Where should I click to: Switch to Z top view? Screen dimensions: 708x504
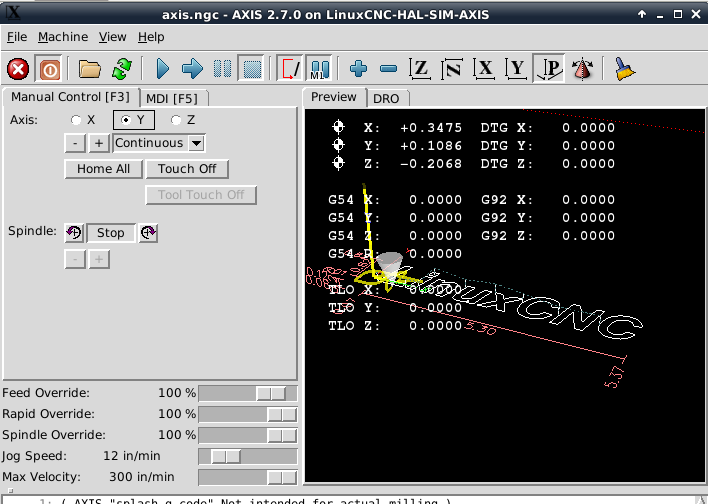click(420, 69)
